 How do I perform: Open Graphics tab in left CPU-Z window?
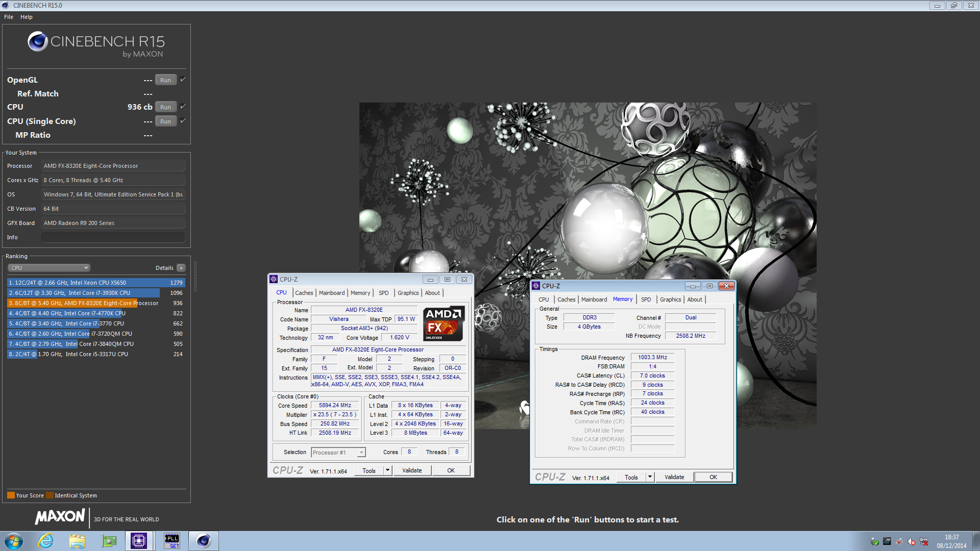point(408,293)
